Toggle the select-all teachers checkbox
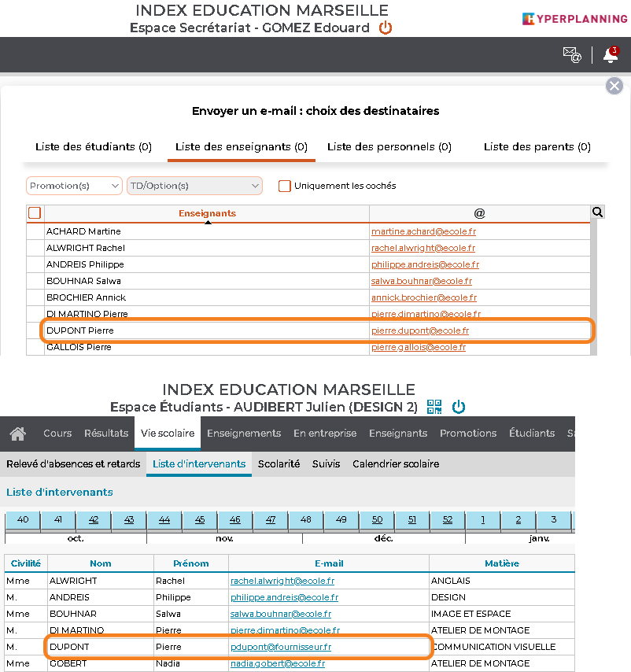Viewport: 631px width, 672px height. (35, 213)
